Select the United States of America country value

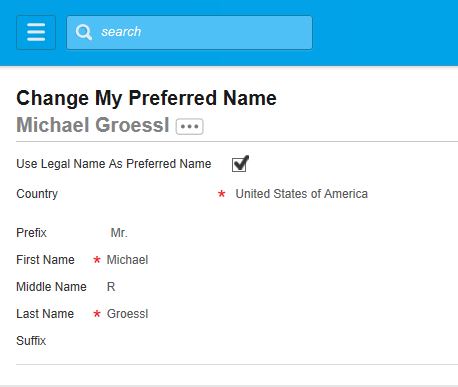pyautogui.click(x=302, y=194)
